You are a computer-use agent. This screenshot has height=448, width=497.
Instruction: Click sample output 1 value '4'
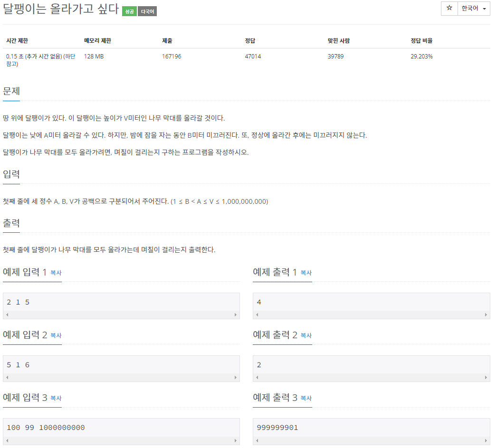[x=259, y=302]
